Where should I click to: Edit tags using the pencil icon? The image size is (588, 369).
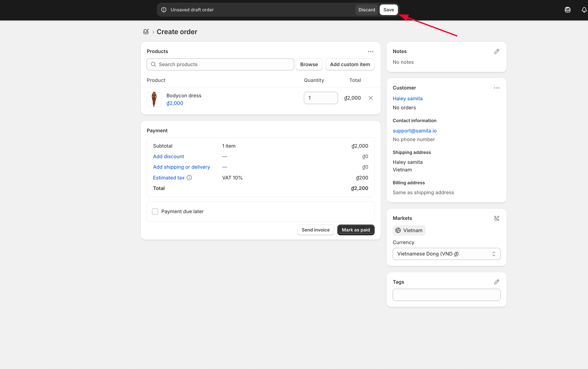[x=497, y=282]
